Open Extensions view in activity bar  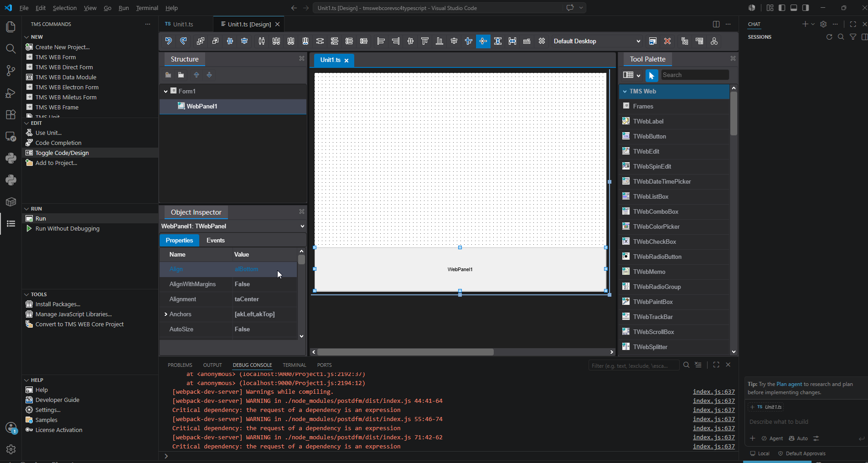(x=10, y=114)
